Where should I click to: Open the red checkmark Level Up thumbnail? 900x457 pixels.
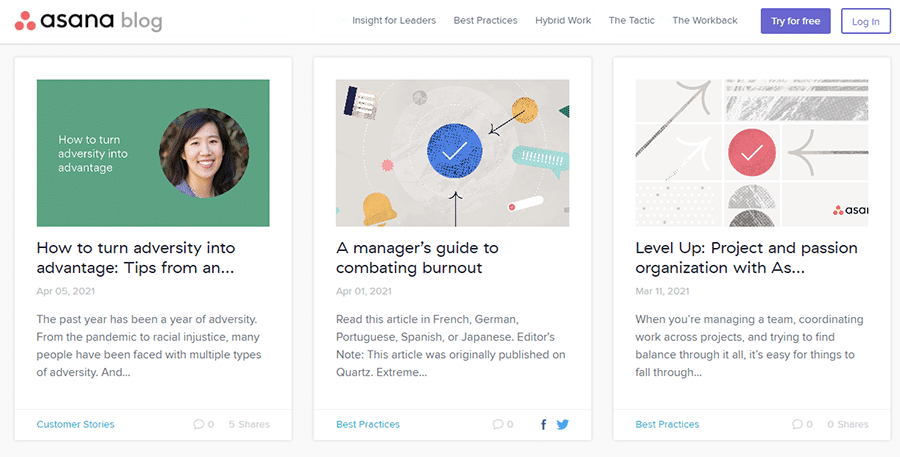pyautogui.click(x=752, y=153)
